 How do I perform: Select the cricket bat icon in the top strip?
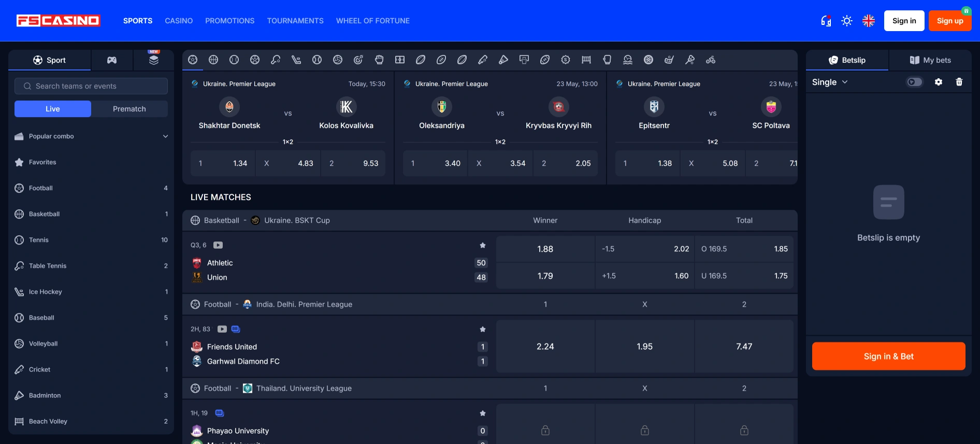tap(483, 60)
